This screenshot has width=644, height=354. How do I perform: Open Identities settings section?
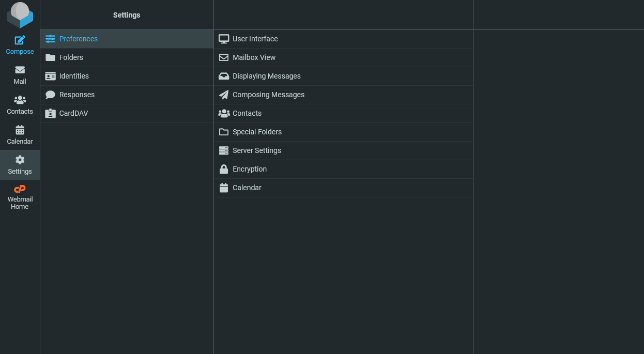(x=74, y=76)
